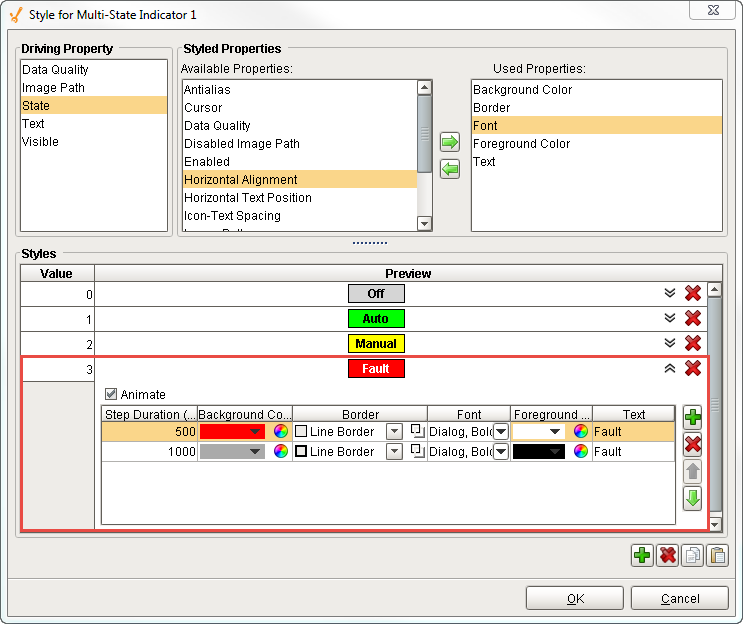Close the Style dialog window

tap(712, 10)
